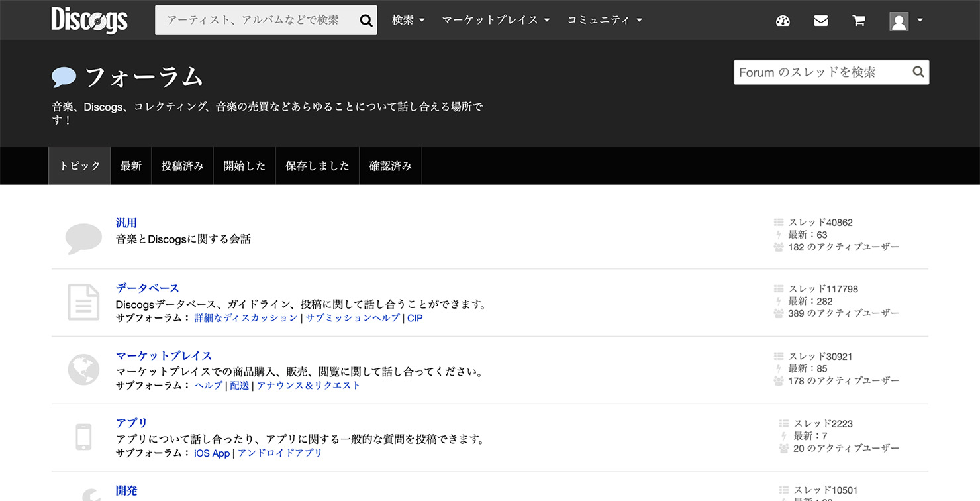
Task: Expand the 検索 dropdown menu
Action: click(x=409, y=21)
